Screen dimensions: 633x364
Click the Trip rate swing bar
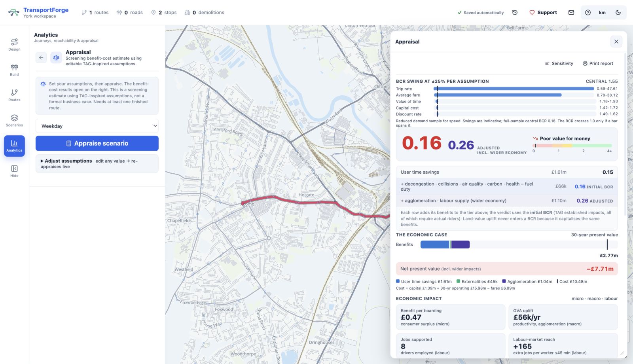[x=514, y=89]
